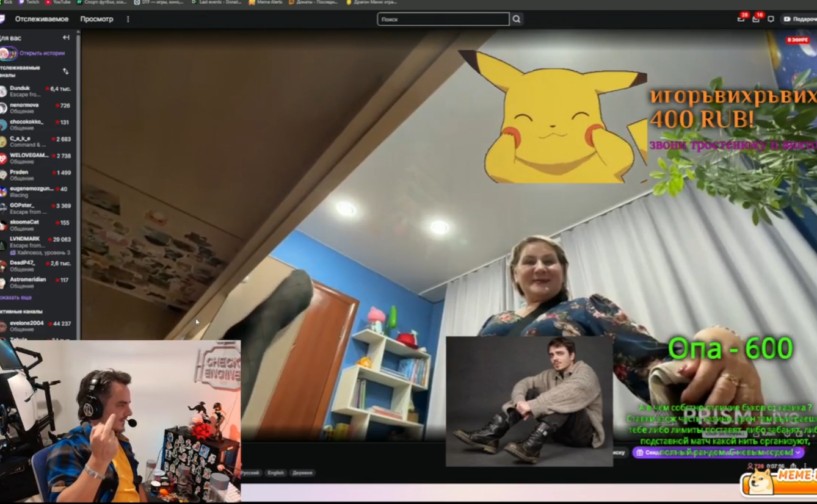Select the Деревня stream tag
This screenshot has height=504, width=817.
tap(302, 473)
